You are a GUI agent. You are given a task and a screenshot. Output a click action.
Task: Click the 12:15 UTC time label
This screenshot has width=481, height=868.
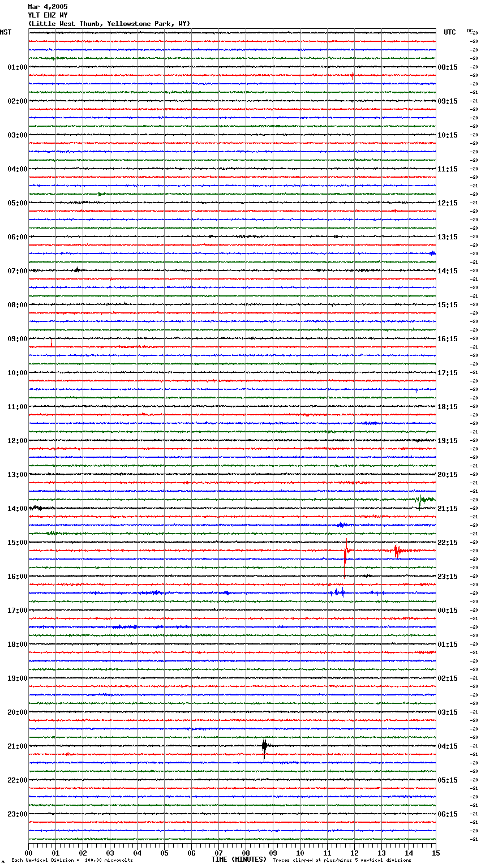click(x=448, y=203)
